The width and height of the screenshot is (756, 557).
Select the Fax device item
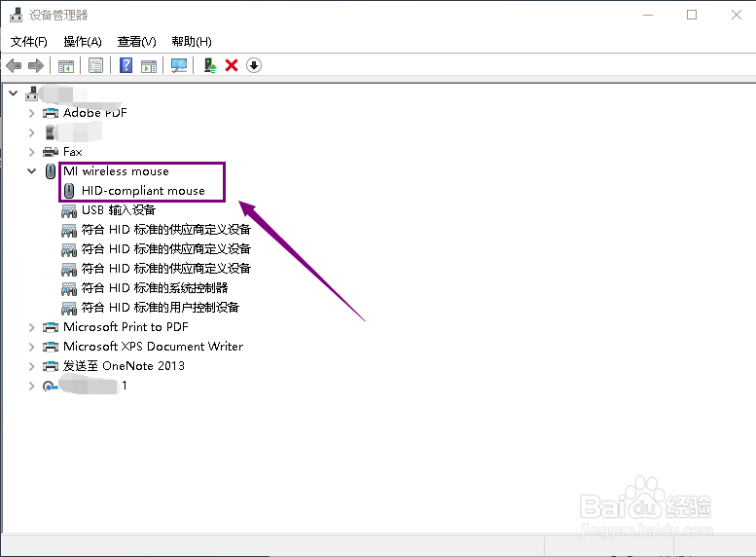(x=73, y=152)
